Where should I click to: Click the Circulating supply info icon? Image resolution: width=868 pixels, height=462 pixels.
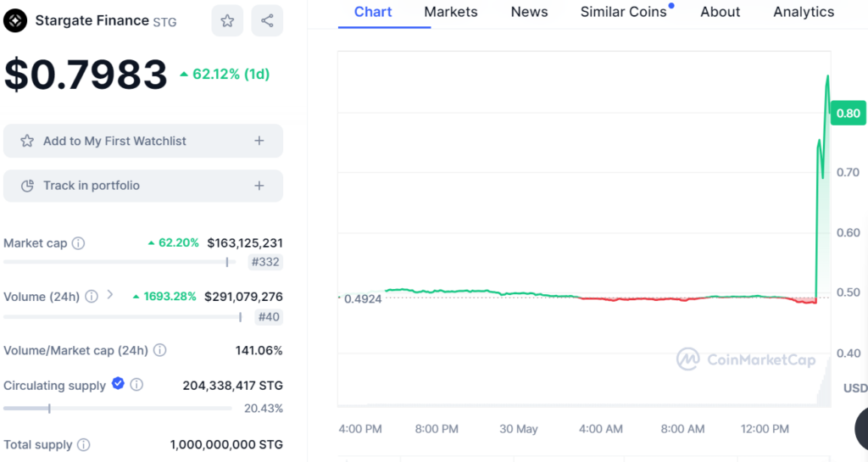click(x=136, y=385)
